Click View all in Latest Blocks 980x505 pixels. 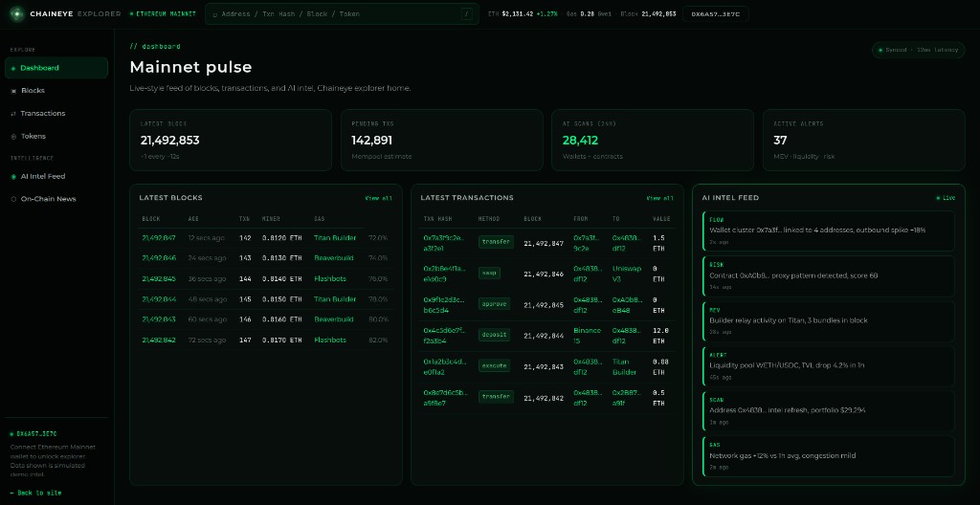379,198
